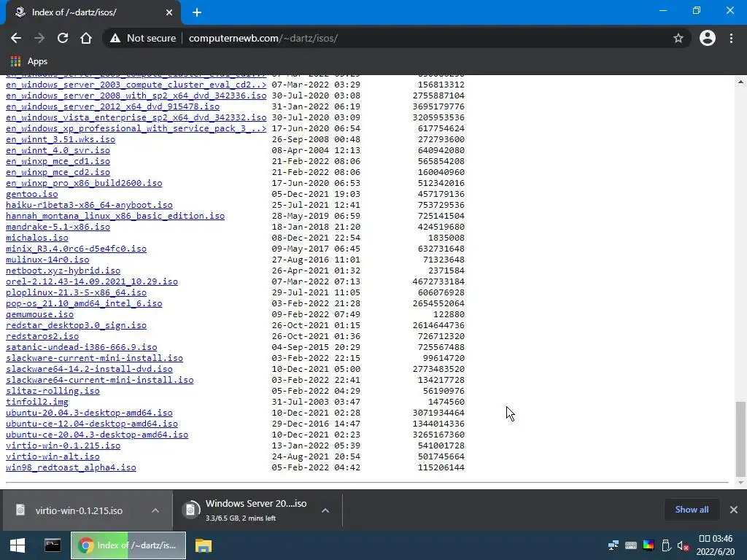Click the qemumouse.iso link

click(39, 314)
